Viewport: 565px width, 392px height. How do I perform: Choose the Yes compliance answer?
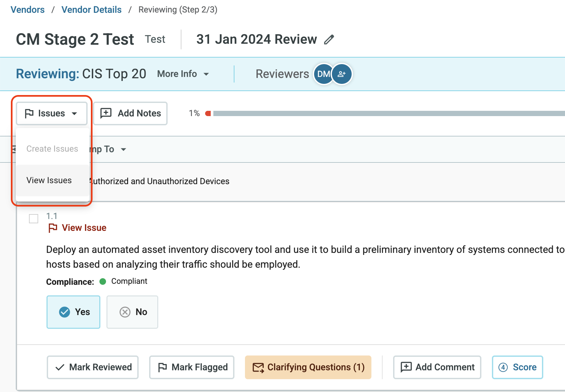73,312
